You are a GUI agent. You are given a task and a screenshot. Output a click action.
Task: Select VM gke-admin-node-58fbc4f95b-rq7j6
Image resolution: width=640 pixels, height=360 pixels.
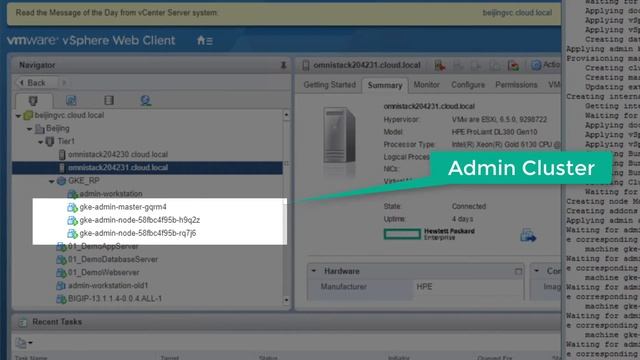click(x=138, y=233)
